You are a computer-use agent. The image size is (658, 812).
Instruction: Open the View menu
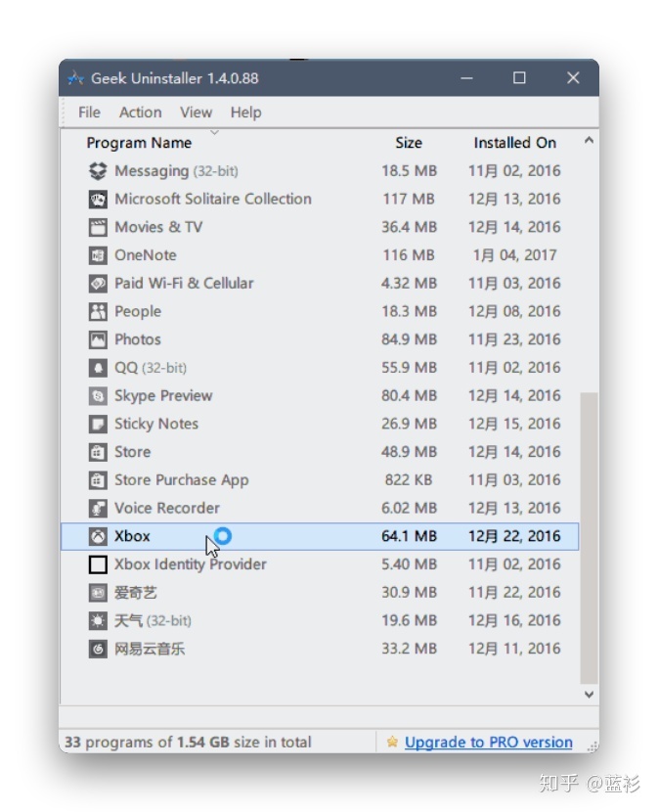[x=196, y=113]
